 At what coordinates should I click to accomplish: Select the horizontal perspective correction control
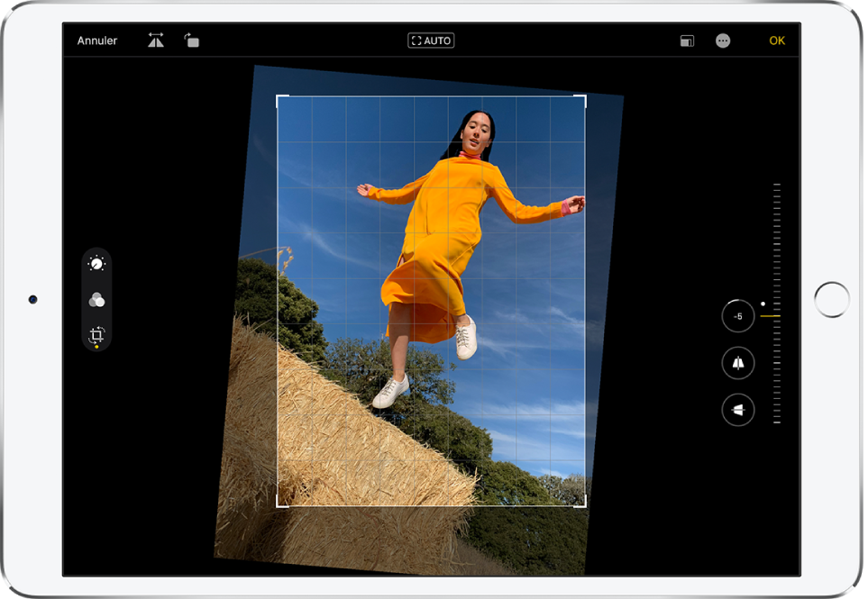pos(737,408)
